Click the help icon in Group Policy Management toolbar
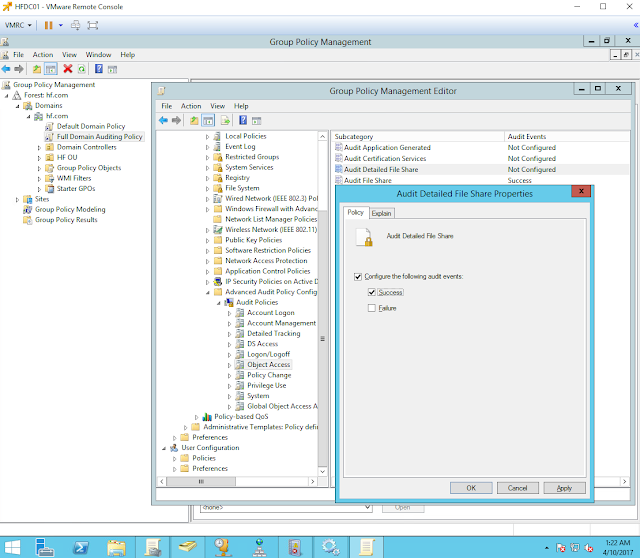 99,69
